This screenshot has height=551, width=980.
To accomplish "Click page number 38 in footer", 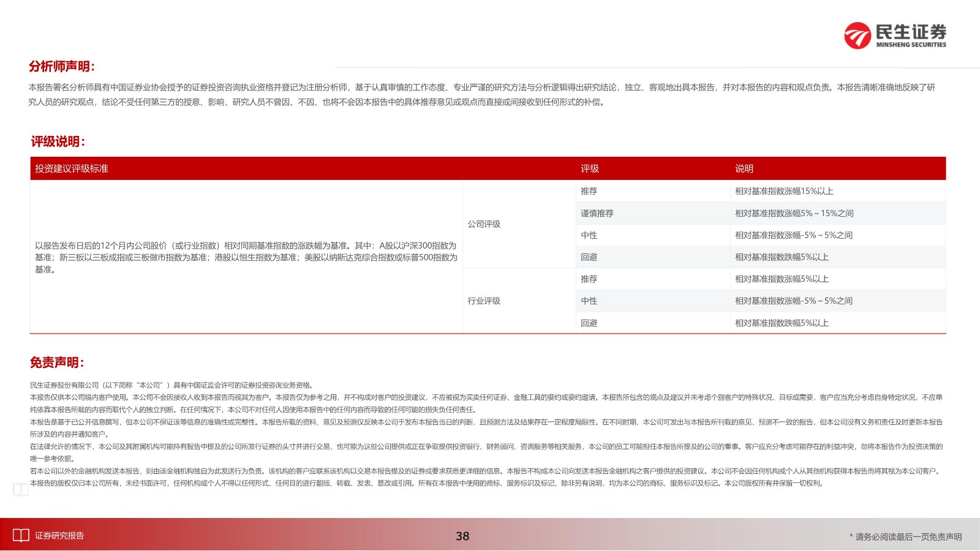I will tap(462, 536).
